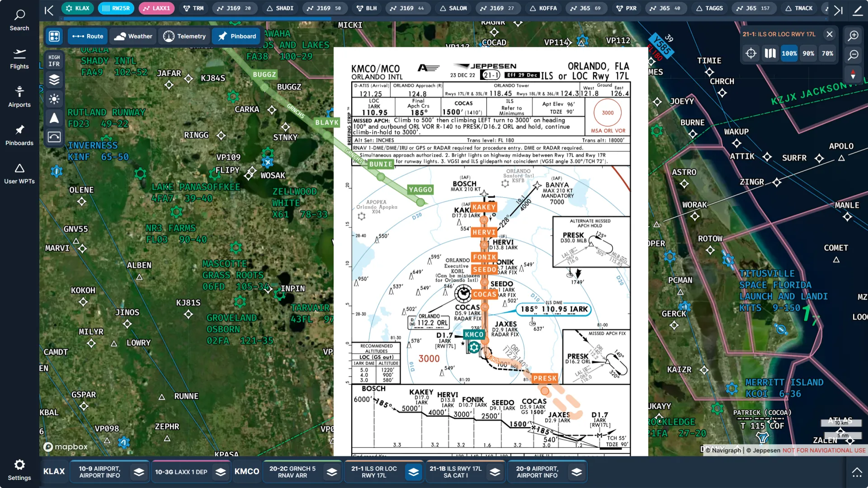Open Route panel button
Screen dimensions: 868x488
click(x=88, y=36)
